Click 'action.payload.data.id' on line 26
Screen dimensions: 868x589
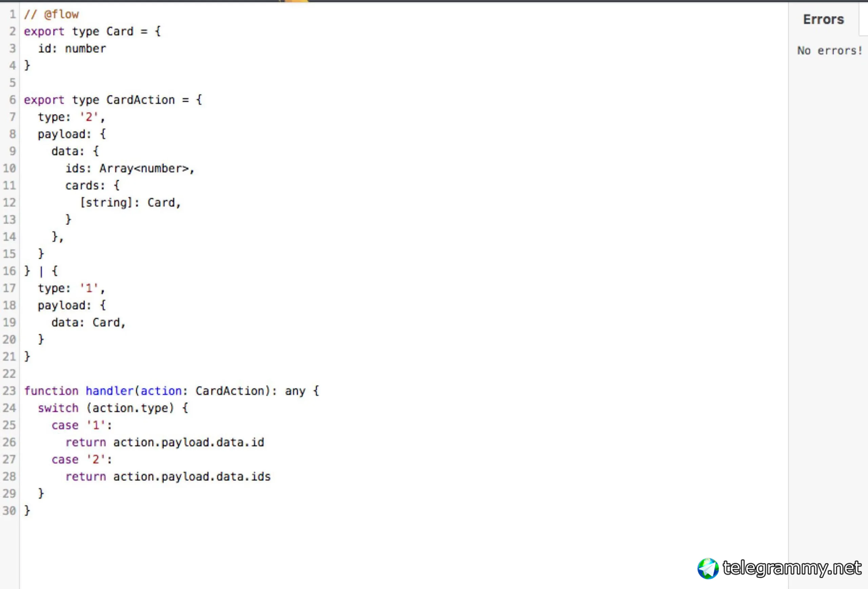(x=189, y=442)
